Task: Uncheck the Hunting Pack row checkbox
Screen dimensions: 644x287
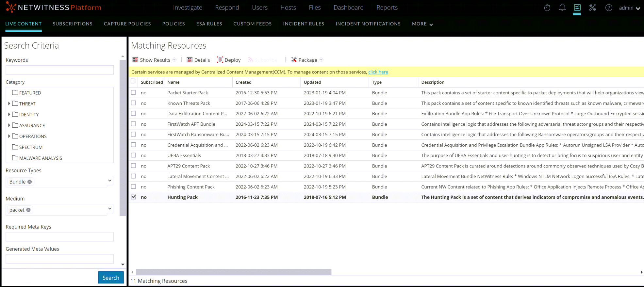Action: (x=133, y=197)
